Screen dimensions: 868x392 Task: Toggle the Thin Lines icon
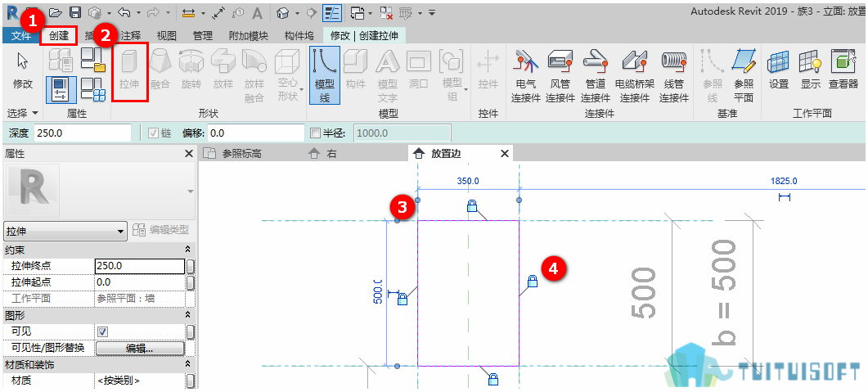point(331,11)
